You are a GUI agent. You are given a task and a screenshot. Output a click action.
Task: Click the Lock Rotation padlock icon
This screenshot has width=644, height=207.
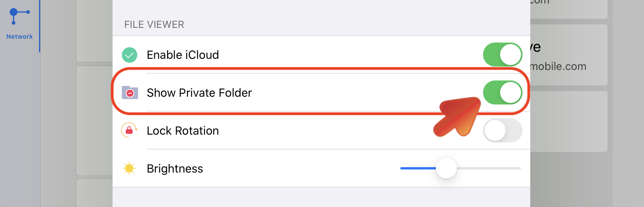pyautogui.click(x=130, y=130)
